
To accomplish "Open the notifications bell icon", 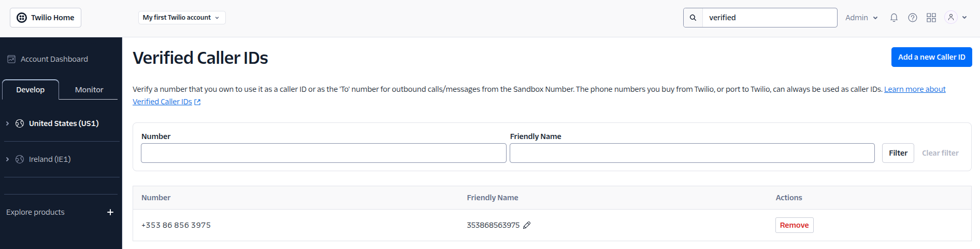I will (894, 18).
